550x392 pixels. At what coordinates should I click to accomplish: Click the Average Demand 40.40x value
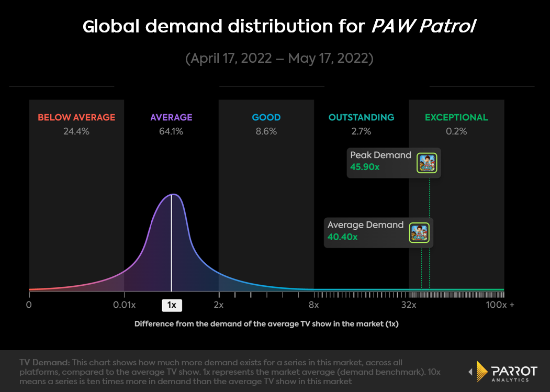click(x=343, y=237)
